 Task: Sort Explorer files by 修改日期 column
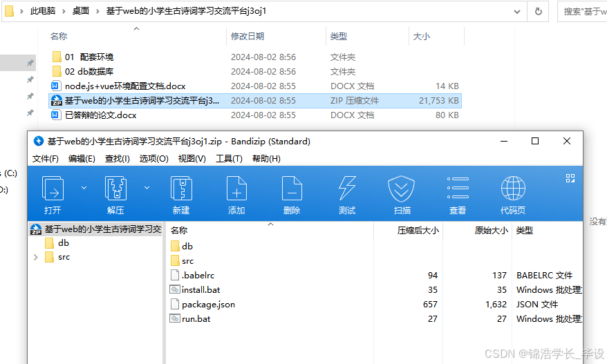click(x=248, y=37)
